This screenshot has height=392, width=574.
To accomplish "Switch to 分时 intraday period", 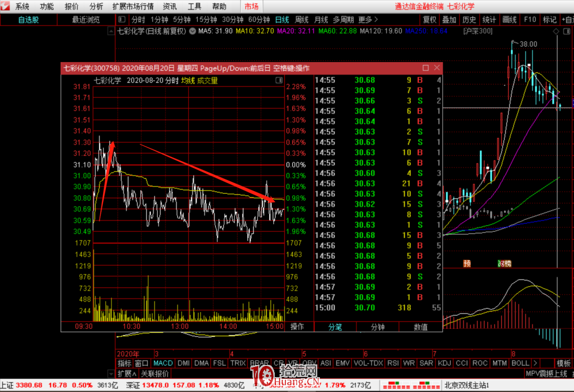I will point(138,20).
